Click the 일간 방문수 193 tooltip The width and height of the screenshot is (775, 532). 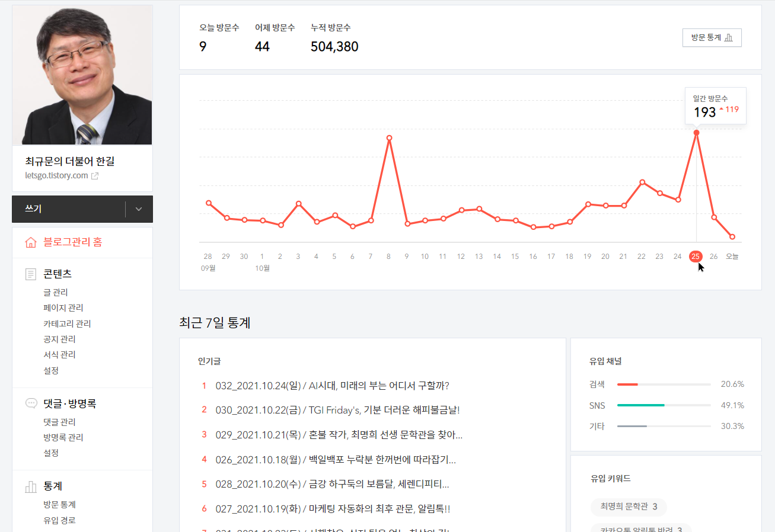pos(715,106)
